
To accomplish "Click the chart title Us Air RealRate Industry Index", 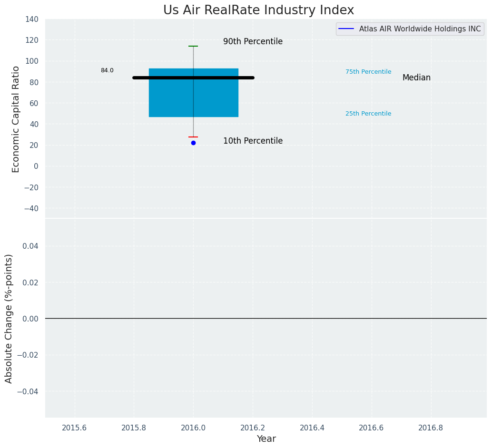I will tap(258, 10).
